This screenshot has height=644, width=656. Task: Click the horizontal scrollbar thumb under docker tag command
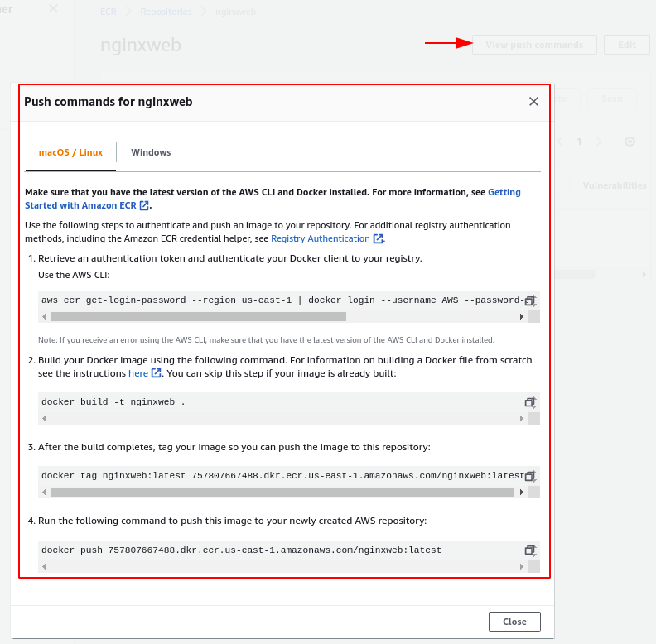282,492
